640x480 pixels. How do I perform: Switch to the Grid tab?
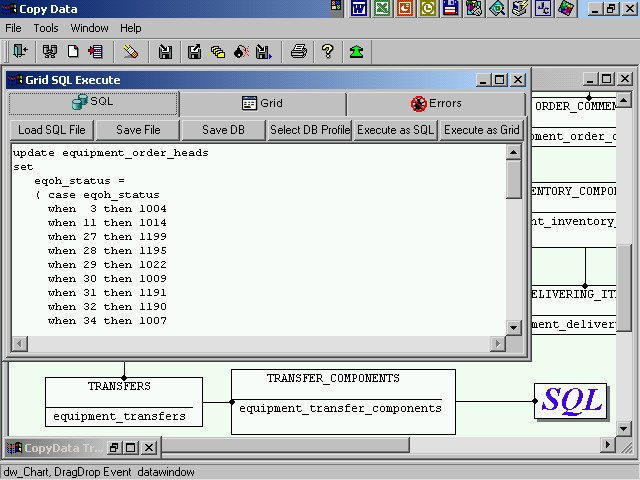coord(263,103)
